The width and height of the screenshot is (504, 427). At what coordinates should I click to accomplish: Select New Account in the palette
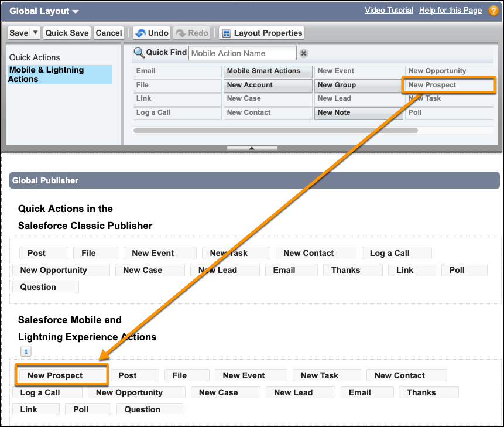(x=268, y=85)
